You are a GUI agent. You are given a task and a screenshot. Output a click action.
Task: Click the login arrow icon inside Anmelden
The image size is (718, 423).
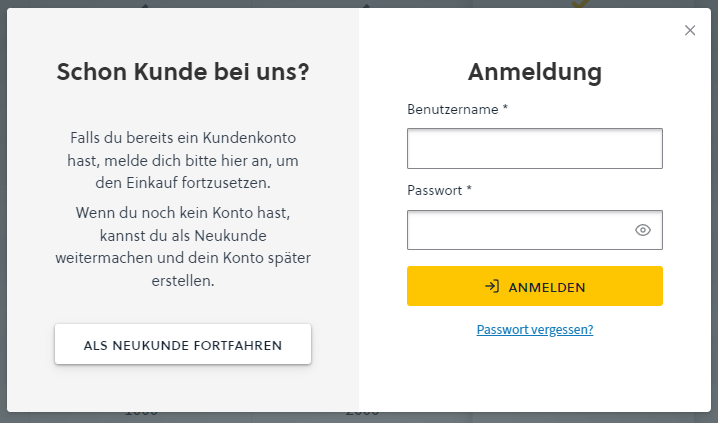(492, 287)
